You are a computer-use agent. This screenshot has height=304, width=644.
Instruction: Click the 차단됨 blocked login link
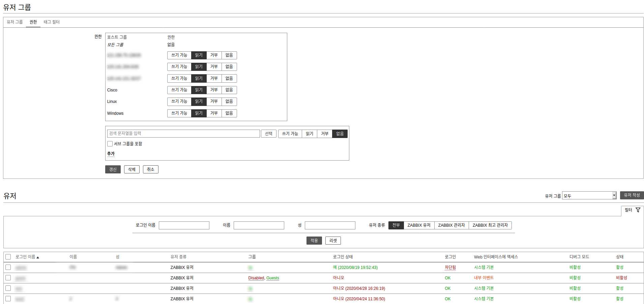point(450,268)
